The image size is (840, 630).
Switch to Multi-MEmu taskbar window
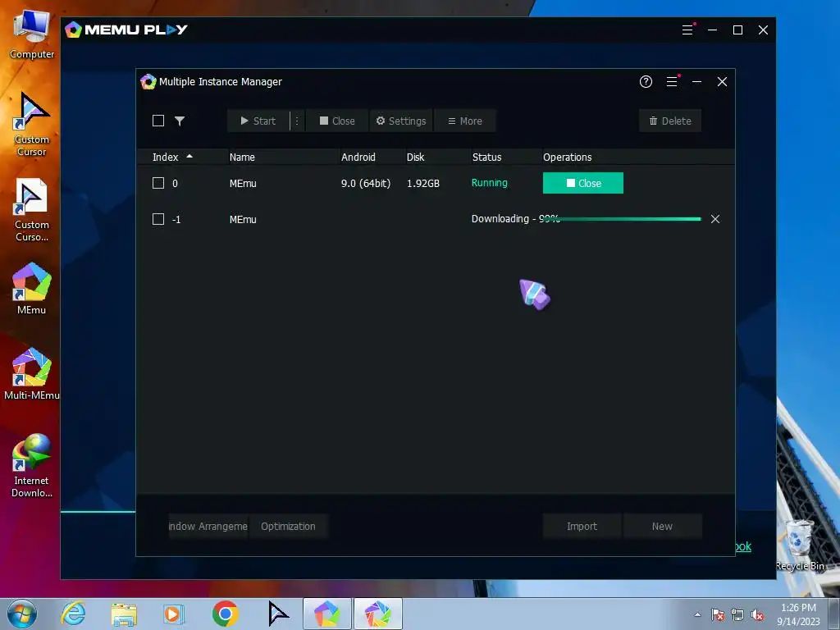coord(377,614)
